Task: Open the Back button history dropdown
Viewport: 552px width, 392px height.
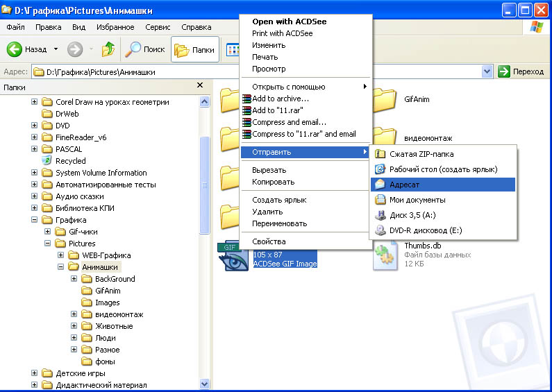Action: tap(56, 49)
